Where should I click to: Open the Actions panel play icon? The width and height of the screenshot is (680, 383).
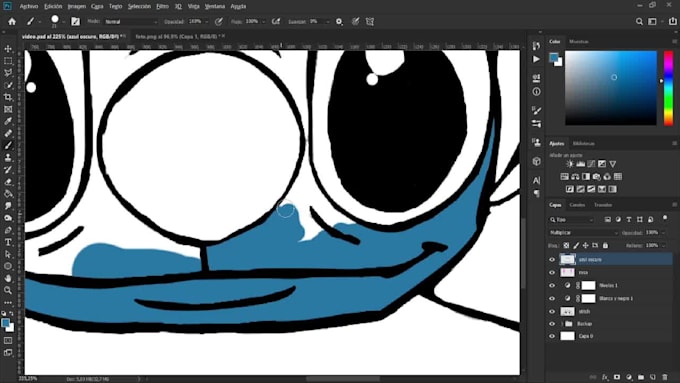pos(536,59)
